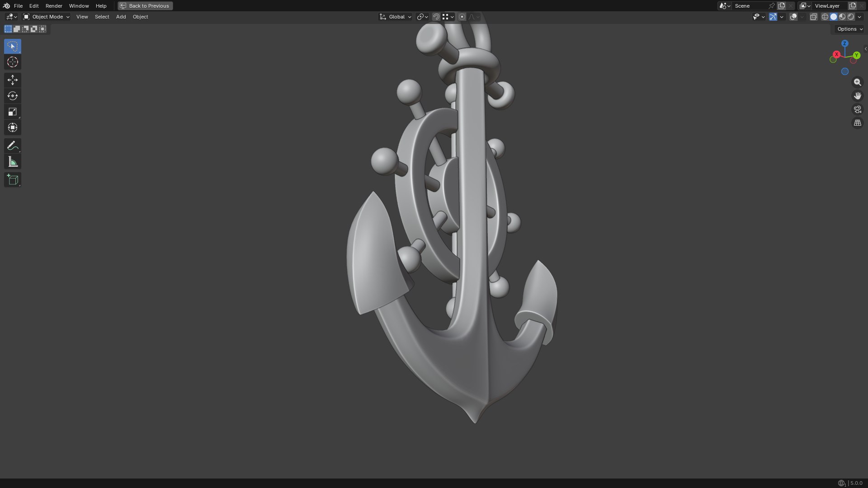This screenshot has height=488, width=868.
Task: Set selection mode to subtract
Action: [25, 29]
